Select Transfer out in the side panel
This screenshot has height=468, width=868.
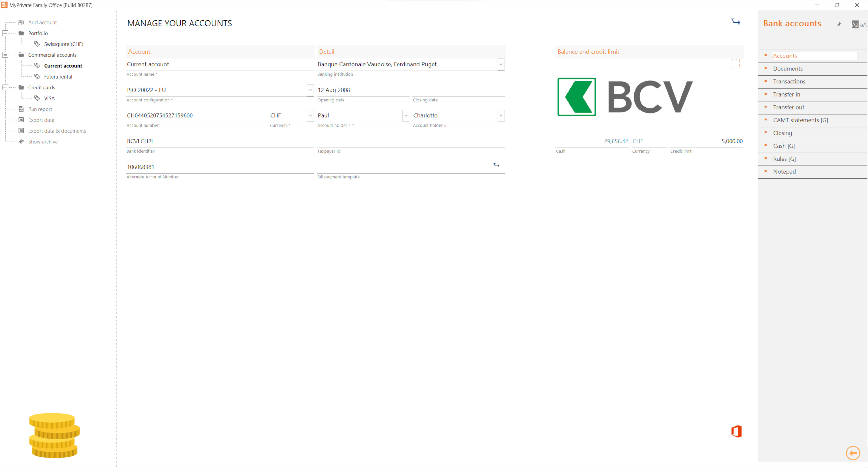coord(789,107)
